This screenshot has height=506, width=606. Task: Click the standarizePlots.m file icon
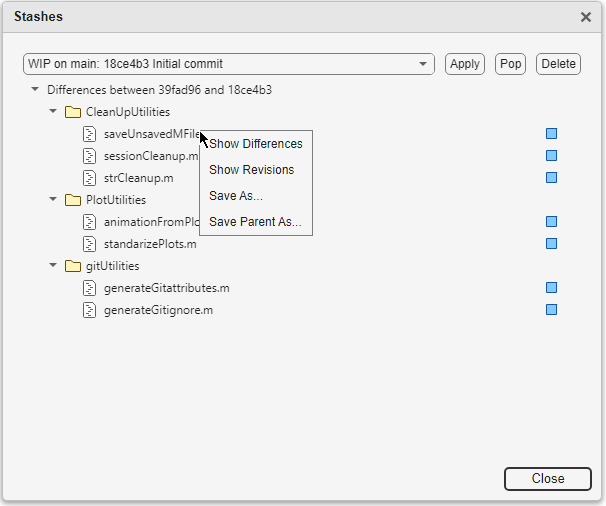pyautogui.click(x=91, y=244)
